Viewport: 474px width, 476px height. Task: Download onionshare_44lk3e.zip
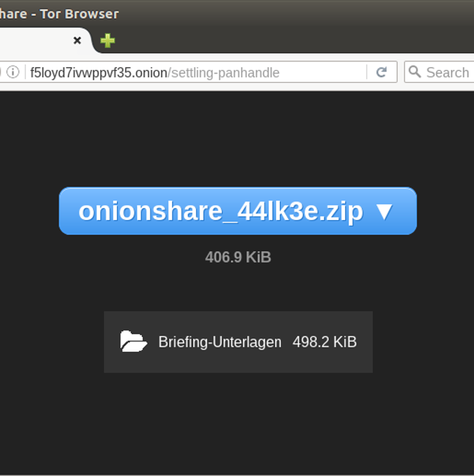click(x=220, y=212)
